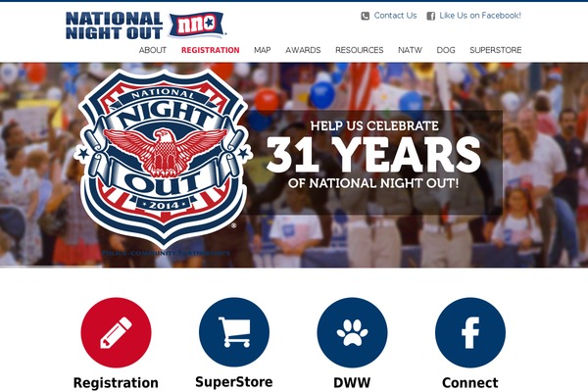
Task: Click the Connect Facebook circle icon
Action: tap(470, 332)
